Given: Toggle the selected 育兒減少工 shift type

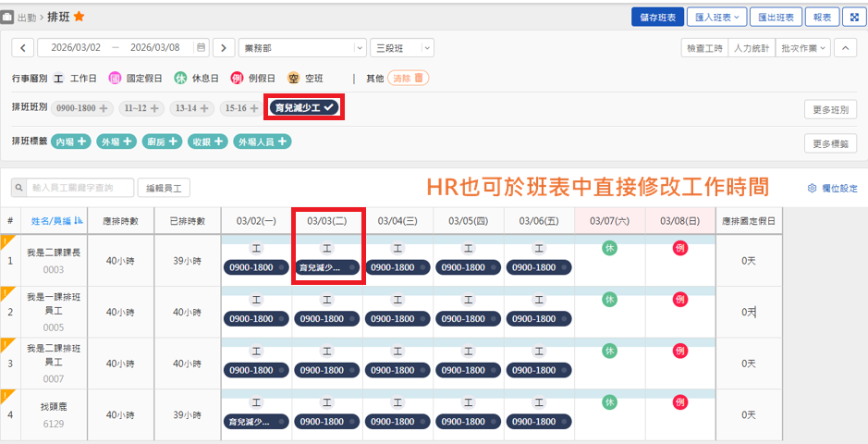Looking at the screenshot, I should click(x=305, y=108).
